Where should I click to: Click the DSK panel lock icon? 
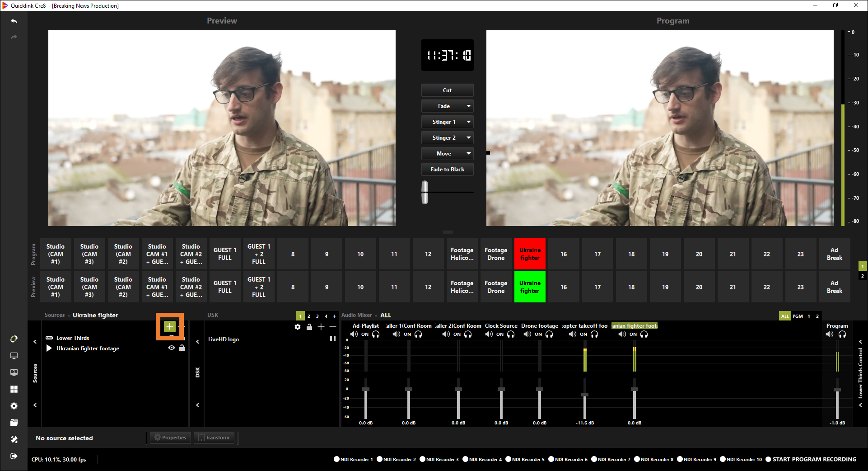[x=309, y=327]
